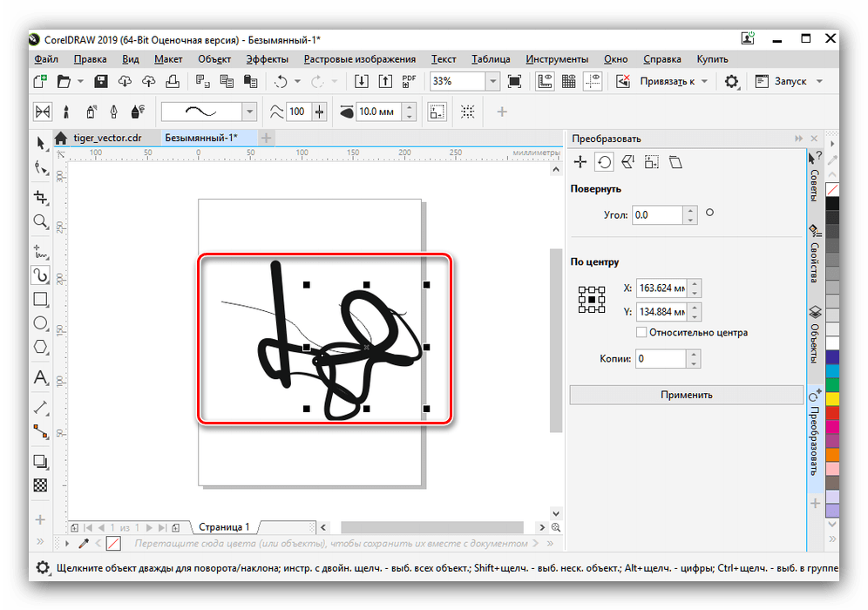This screenshot has width=868, height=610.
Task: Choose the Rectangle tool
Action: [41, 299]
